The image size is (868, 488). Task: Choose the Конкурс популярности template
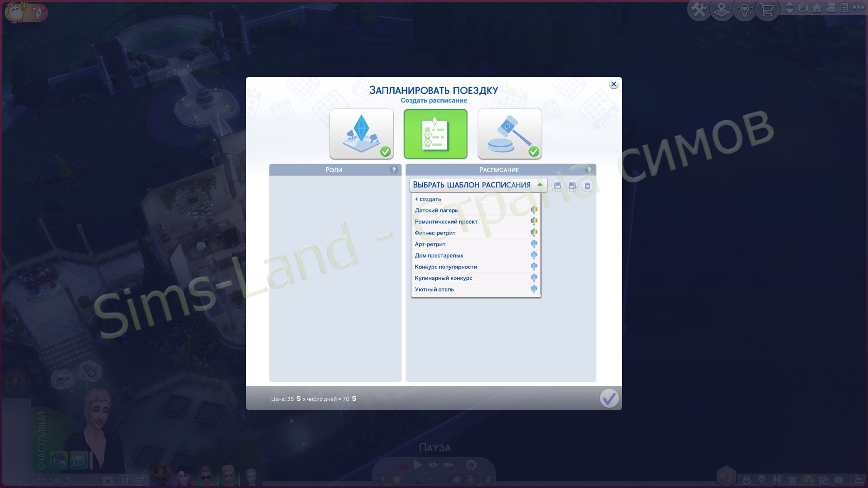click(x=446, y=267)
